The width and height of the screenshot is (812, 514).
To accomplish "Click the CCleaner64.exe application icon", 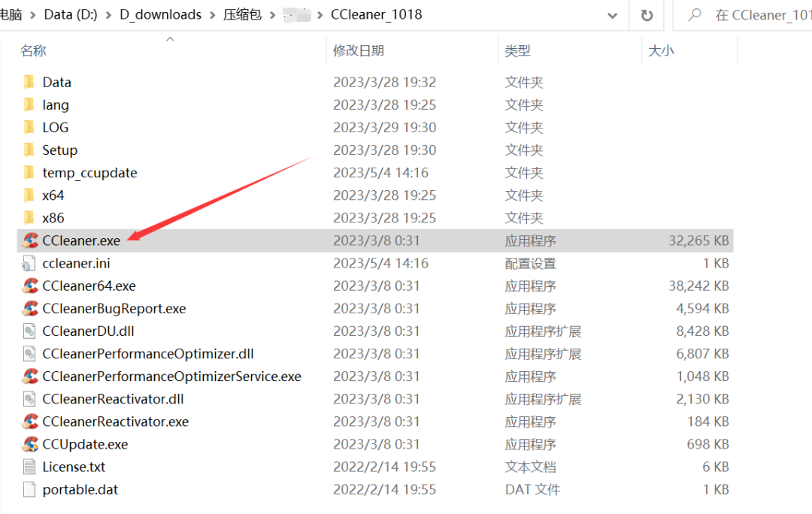I will tap(29, 286).
